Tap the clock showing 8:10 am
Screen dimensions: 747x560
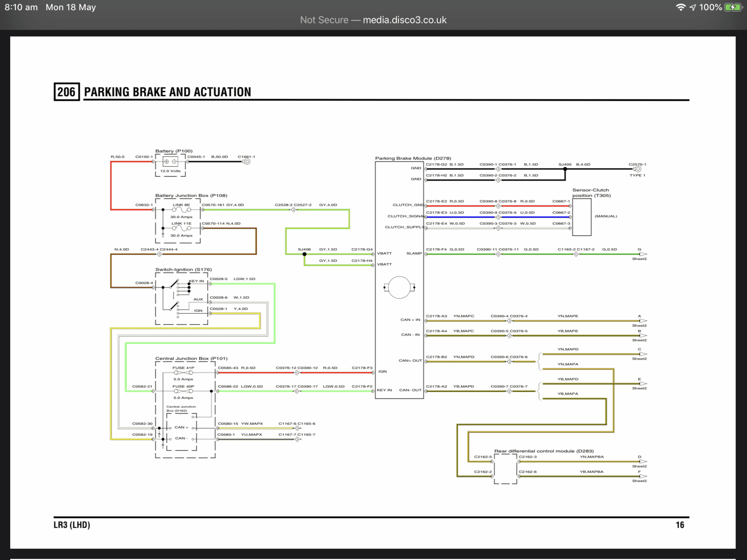click(x=21, y=7)
